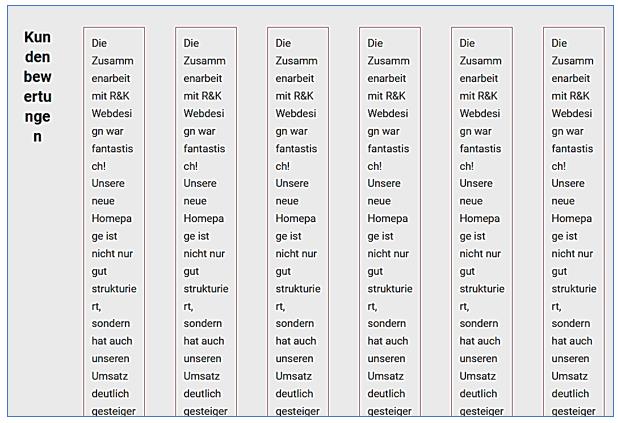Viewport: 618px width, 423px height.
Task: Click "hat auch" in the last review card
Action: coord(572,341)
